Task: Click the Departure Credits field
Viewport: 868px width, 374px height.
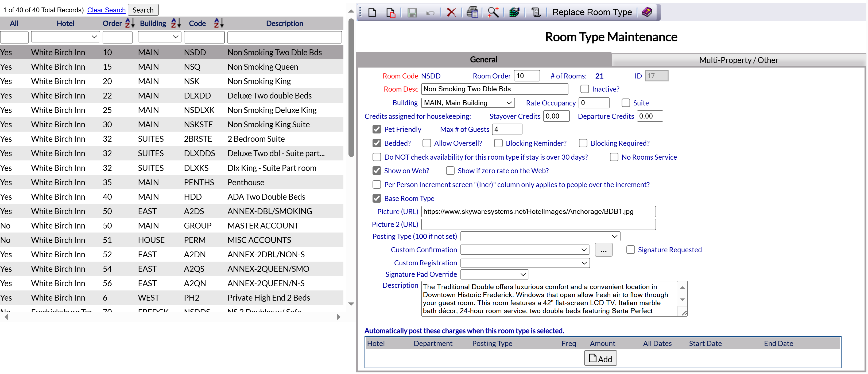Action: tap(650, 116)
